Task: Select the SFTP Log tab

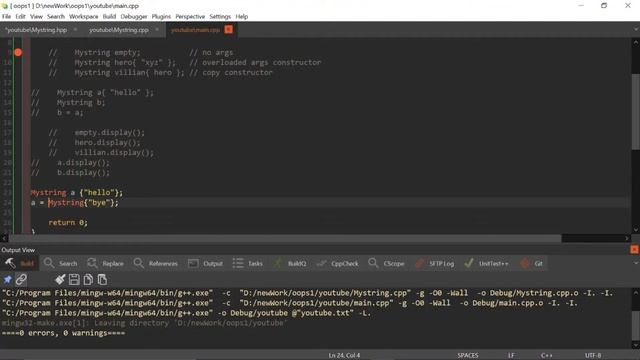Action: click(x=434, y=264)
